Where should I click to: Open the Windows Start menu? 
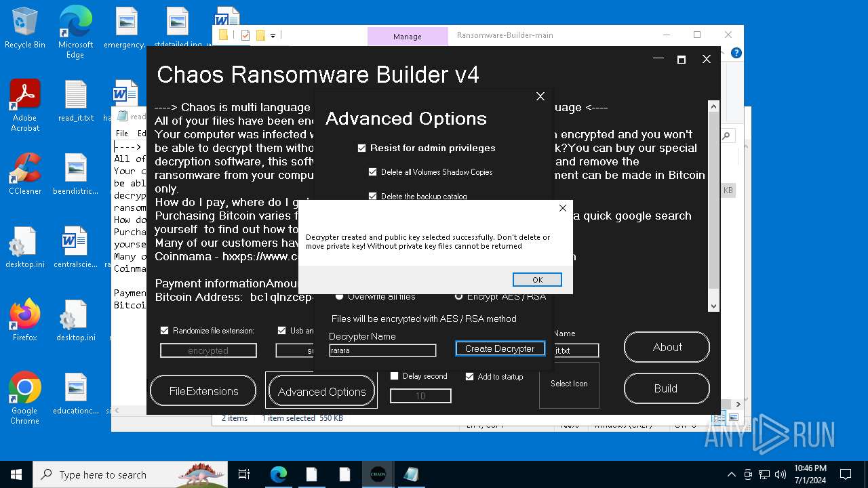click(x=16, y=474)
